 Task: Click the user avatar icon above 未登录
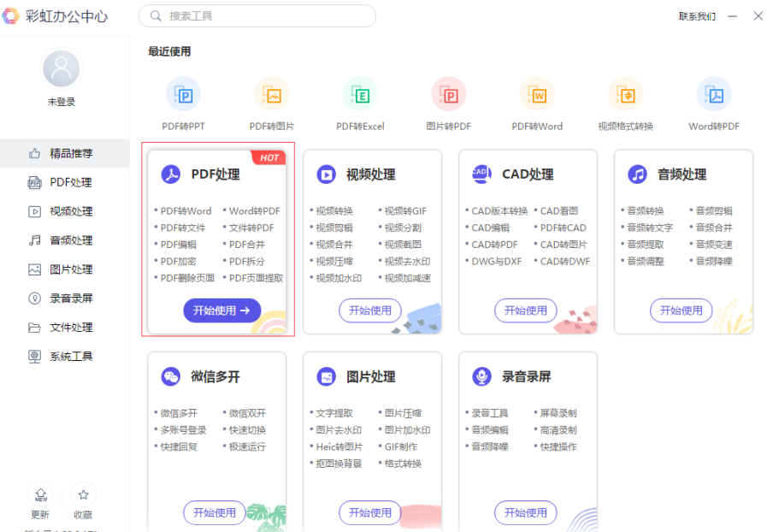[62, 68]
